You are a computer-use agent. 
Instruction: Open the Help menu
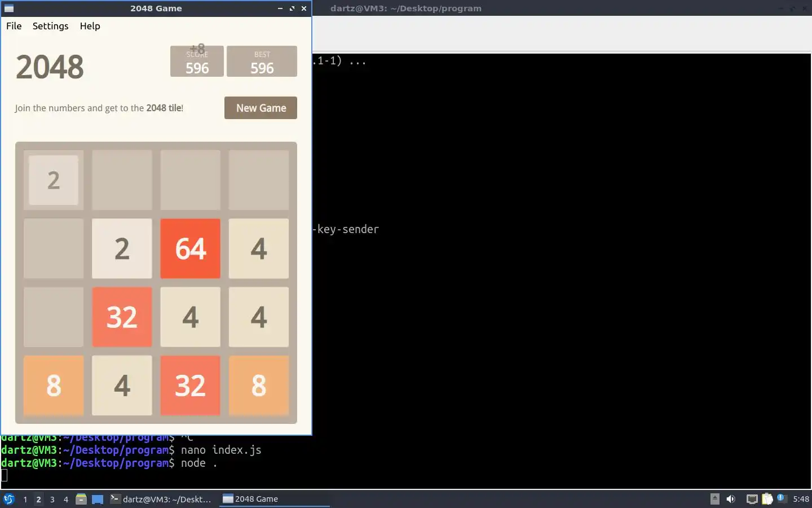pos(90,26)
